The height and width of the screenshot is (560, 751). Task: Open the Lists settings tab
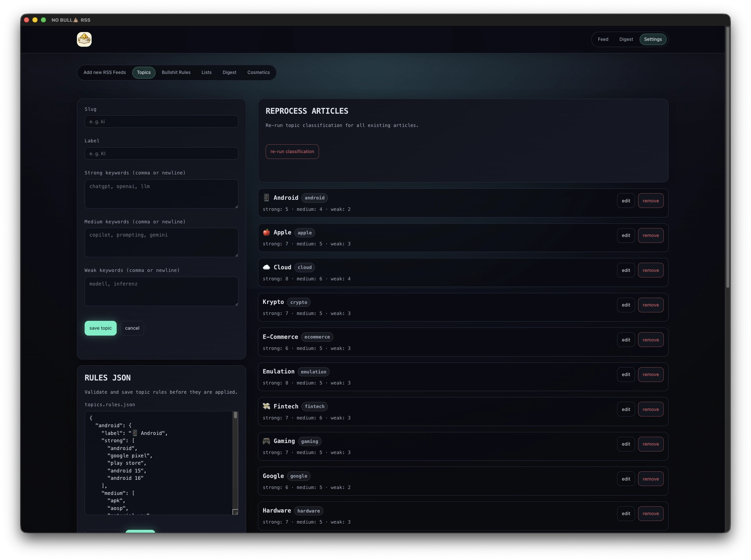tap(207, 72)
